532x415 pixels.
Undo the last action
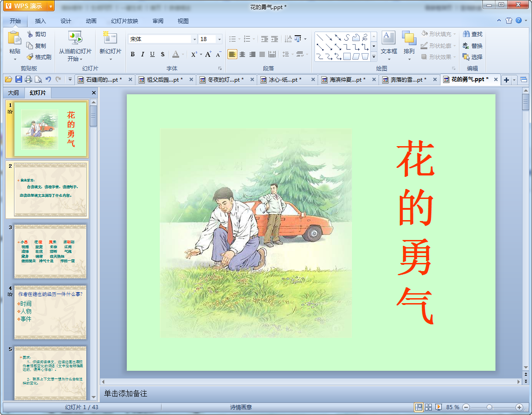pos(48,80)
